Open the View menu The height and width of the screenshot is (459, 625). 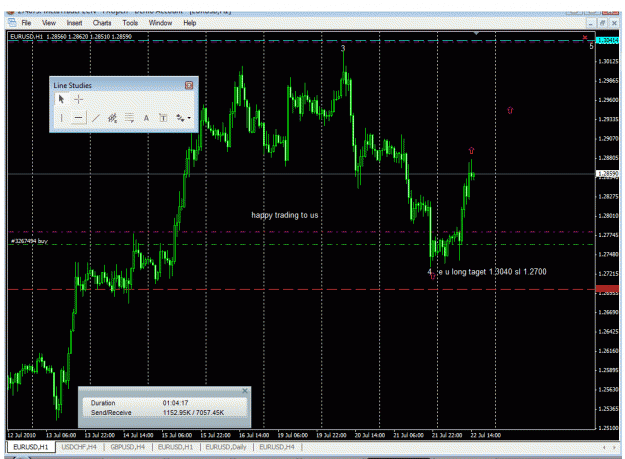(49, 23)
